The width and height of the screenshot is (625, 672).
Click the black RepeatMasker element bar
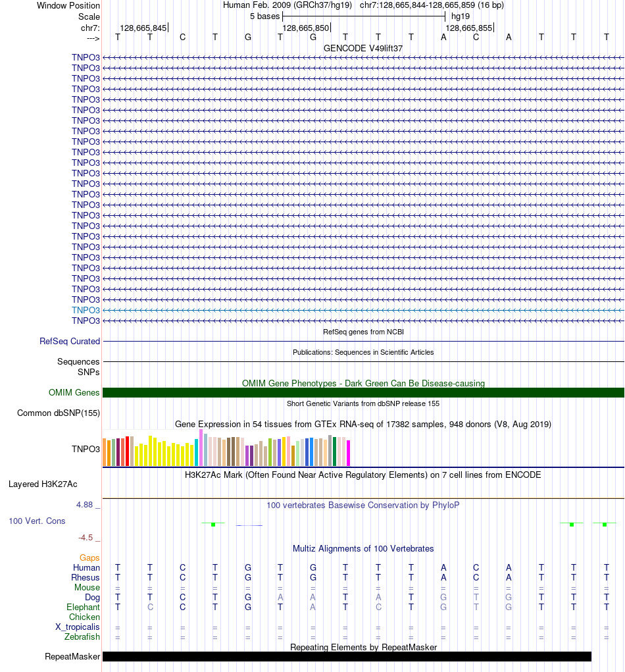click(347, 657)
